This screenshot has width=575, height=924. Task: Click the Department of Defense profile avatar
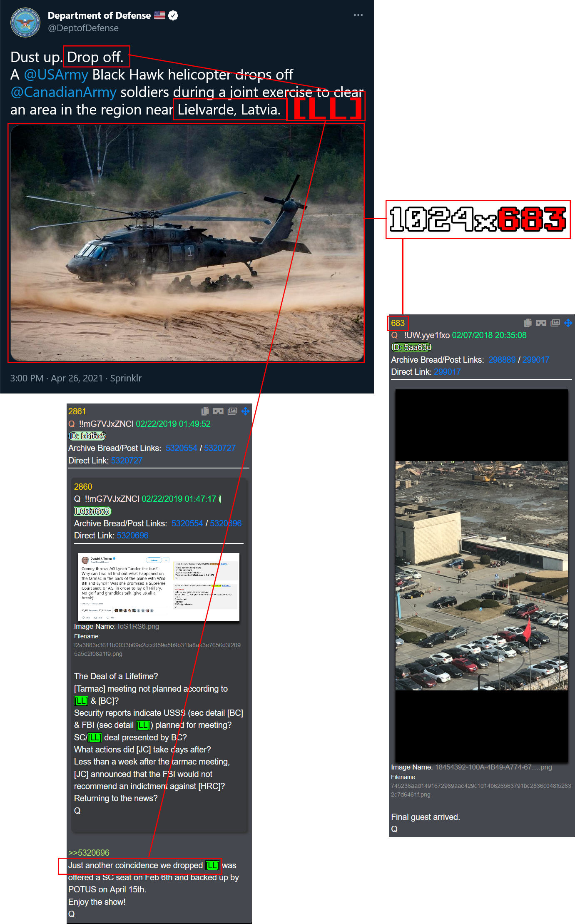(25, 22)
